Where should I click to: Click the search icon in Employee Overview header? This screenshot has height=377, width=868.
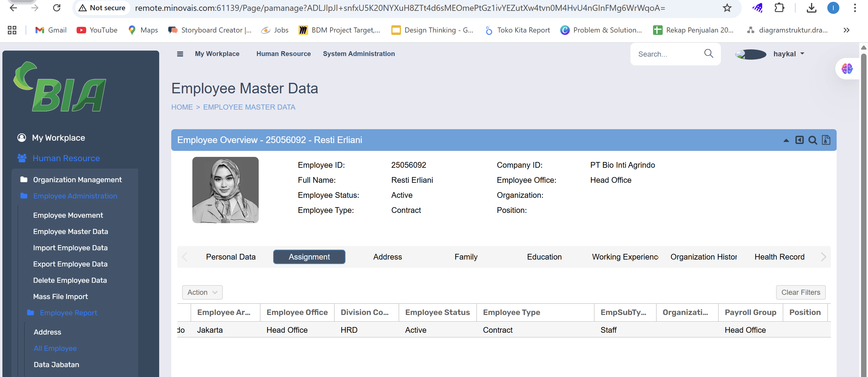(813, 140)
